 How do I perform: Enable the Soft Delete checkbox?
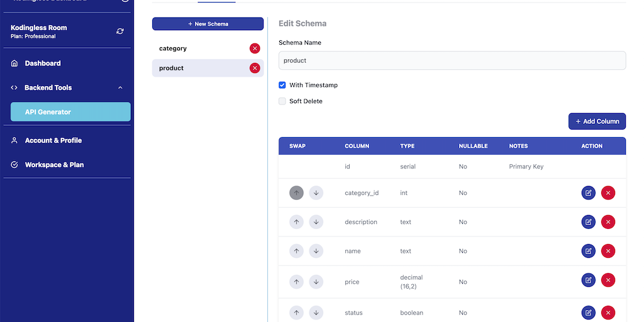coord(282,101)
